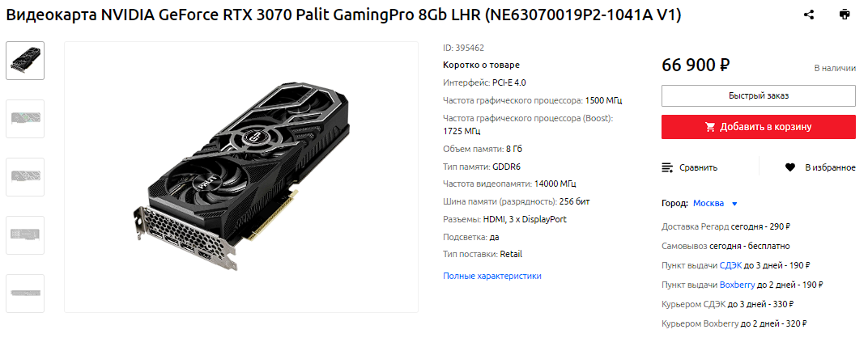Image resolution: width=868 pixels, height=338 pixels.
Task: Select the first graphics card thumbnail
Action: (x=25, y=61)
